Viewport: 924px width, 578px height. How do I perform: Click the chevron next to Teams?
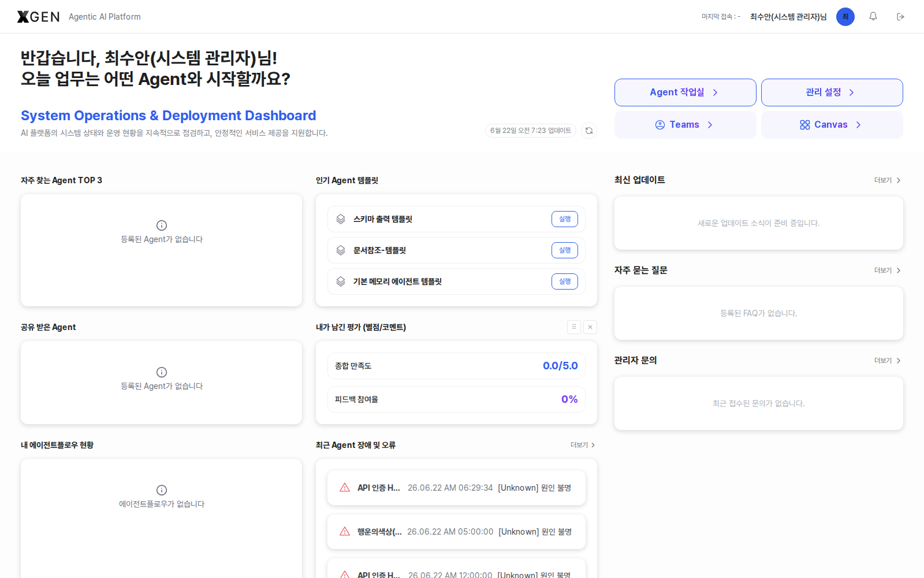710,125
